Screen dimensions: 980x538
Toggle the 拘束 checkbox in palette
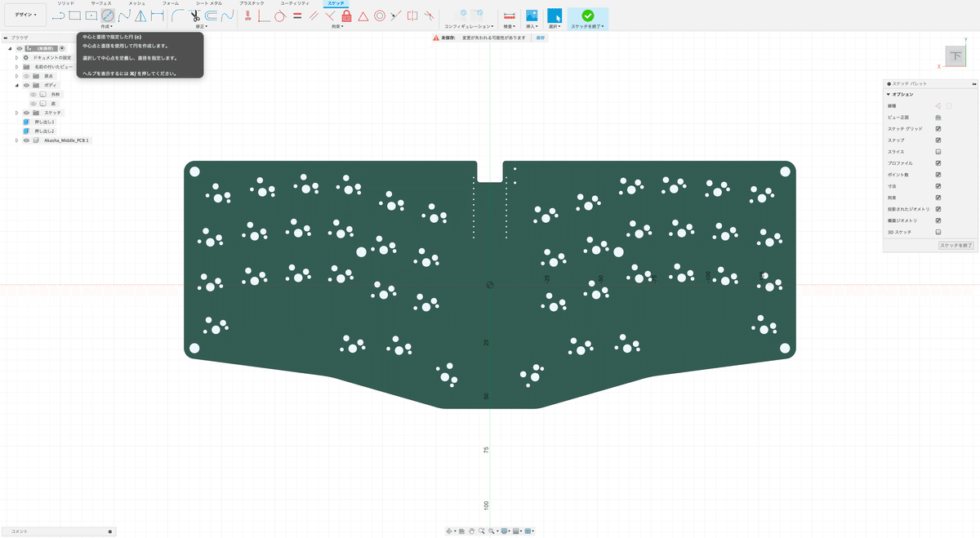click(x=938, y=198)
